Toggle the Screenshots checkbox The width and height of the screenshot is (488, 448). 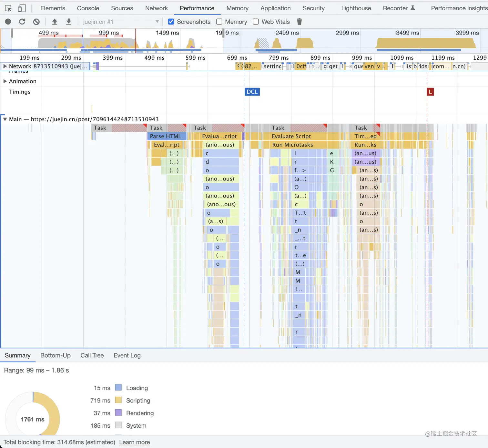pos(171,22)
